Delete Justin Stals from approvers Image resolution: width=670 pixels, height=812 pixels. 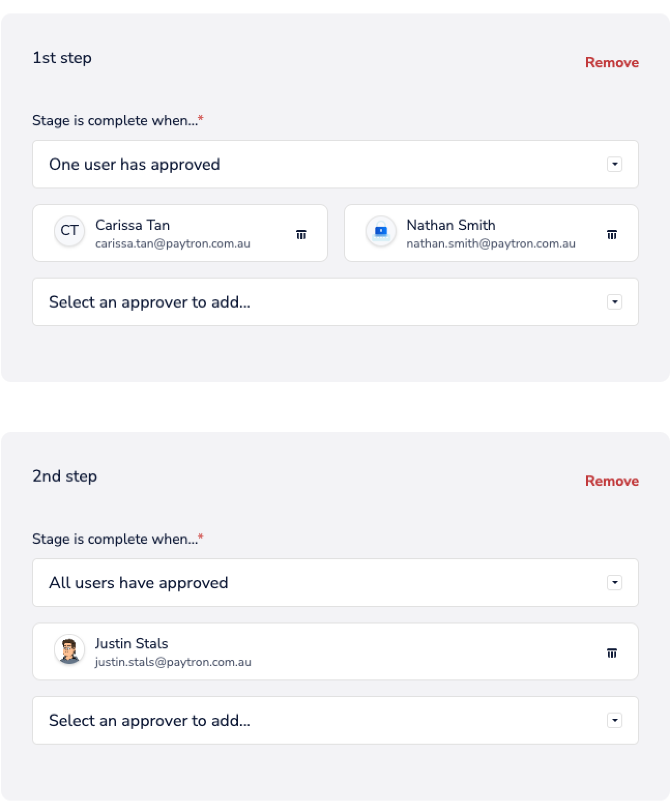(x=611, y=653)
